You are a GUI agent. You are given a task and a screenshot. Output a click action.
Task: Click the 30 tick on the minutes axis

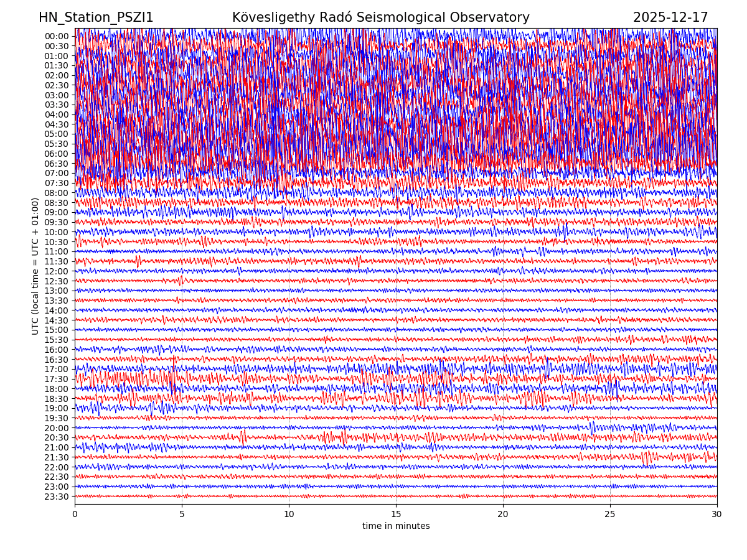(717, 514)
